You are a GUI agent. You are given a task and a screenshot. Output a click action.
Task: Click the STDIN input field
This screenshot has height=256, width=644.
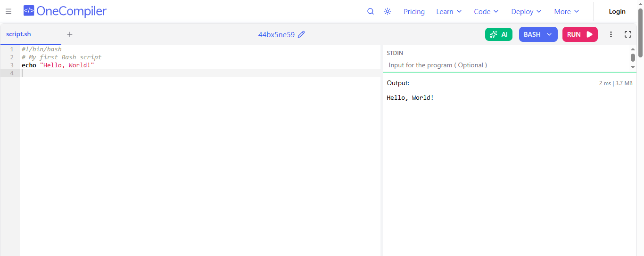(x=507, y=65)
